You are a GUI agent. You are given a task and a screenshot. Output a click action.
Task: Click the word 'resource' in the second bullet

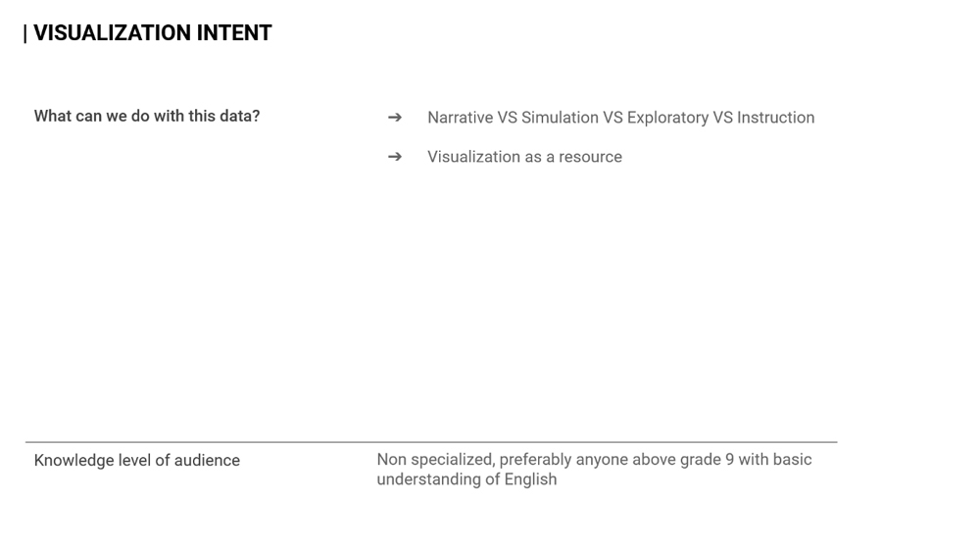(x=590, y=157)
